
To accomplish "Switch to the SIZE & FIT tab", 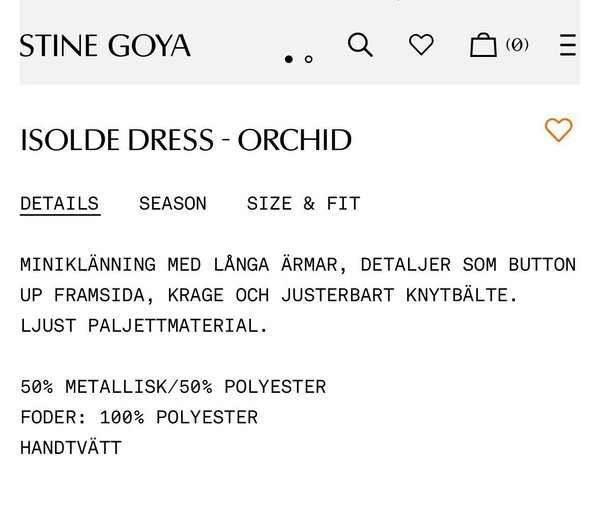I will (303, 203).
